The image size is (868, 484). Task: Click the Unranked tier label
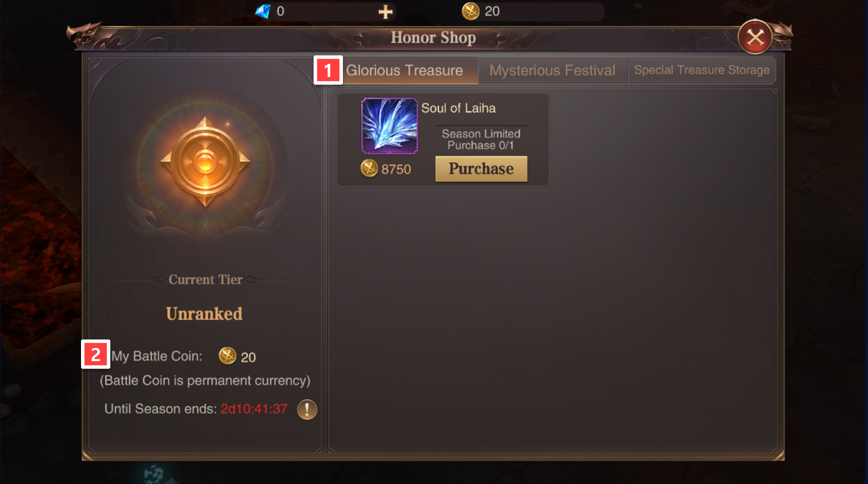coord(204,314)
